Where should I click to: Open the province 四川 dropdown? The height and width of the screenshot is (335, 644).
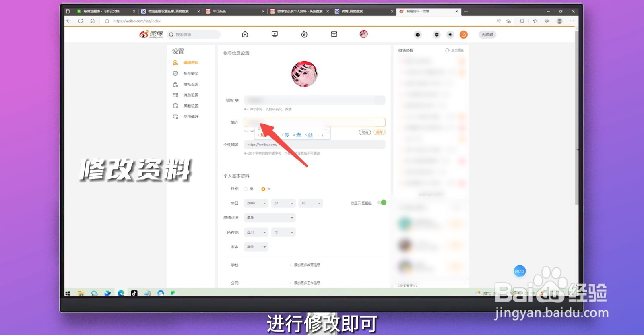[x=256, y=232]
